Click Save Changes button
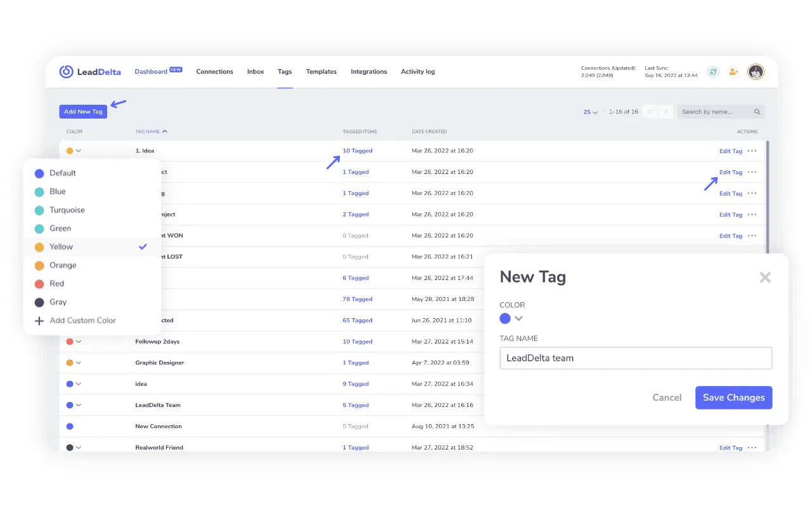Viewport: 812px width, 508px height. [x=733, y=398]
